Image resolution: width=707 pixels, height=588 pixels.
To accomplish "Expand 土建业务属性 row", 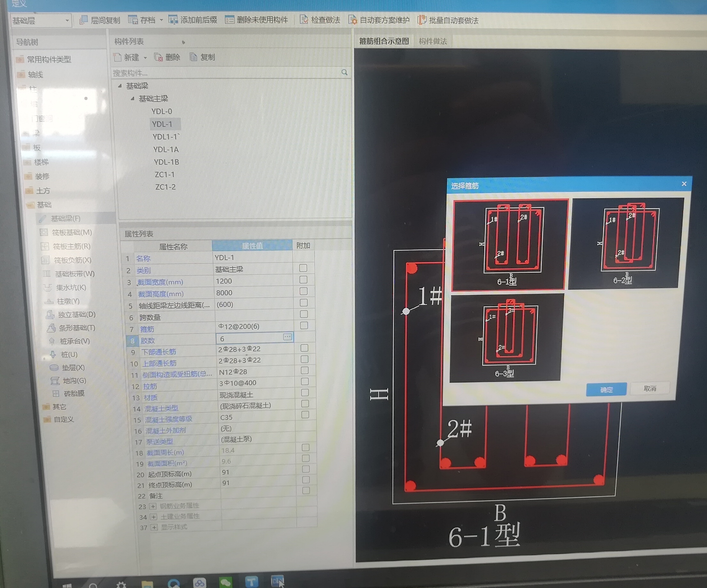I will click(153, 517).
